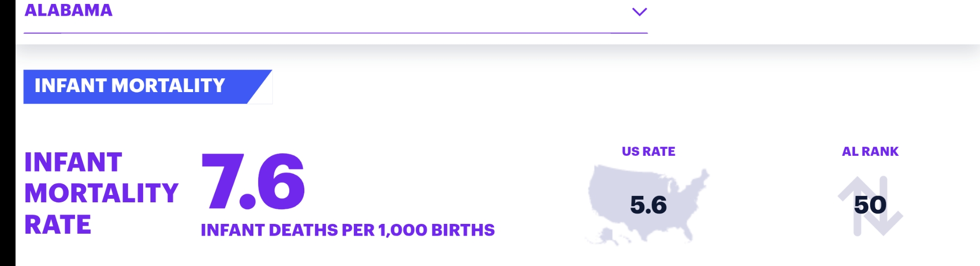Click the AL RANK label
The width and height of the screenshot is (980, 266).
tap(870, 152)
